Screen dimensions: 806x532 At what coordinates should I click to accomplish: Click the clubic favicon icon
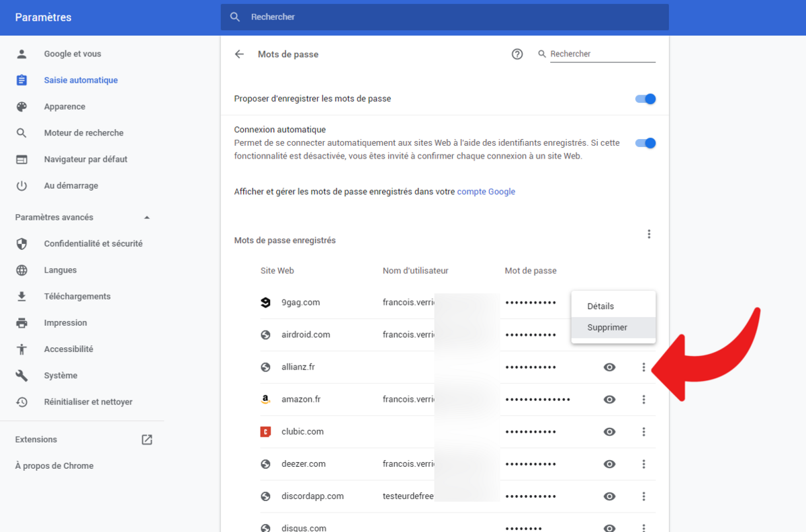(x=265, y=432)
